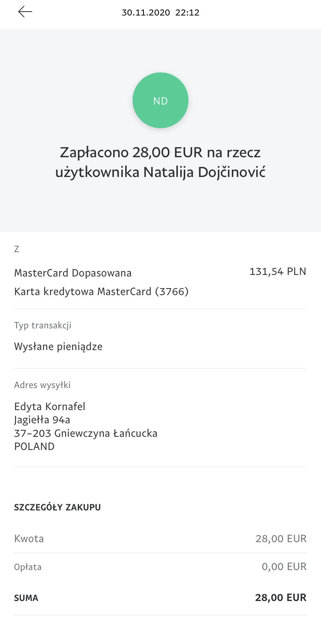321x644 pixels.
Task: Tap the green ND avatar circle
Action: (160, 100)
